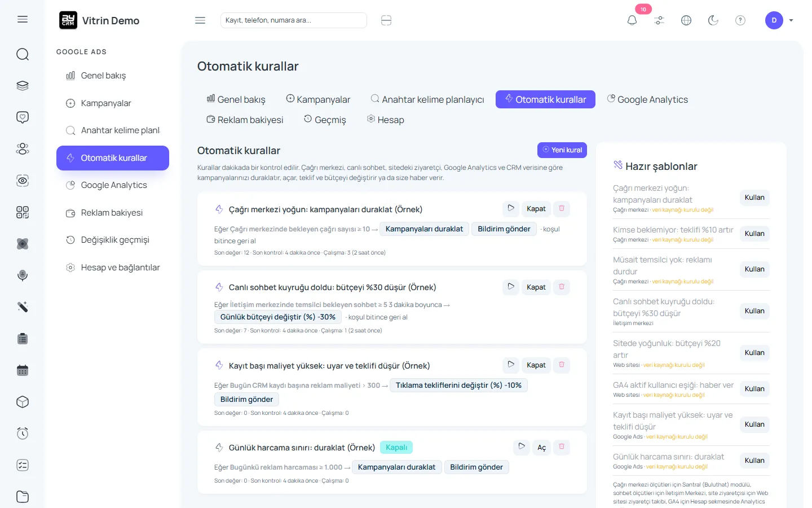812x508 pixels.
Task: Use the Günlük harcama sınırı: duraklat template
Action: (754, 461)
